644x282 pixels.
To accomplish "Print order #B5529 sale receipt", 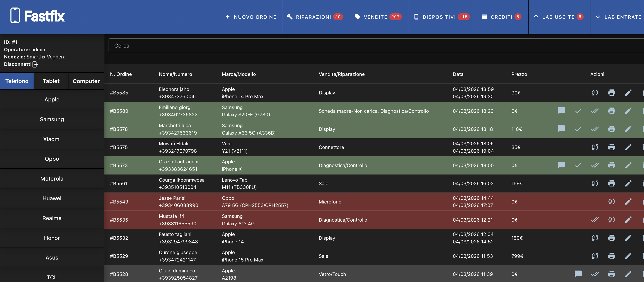I will coord(611,256).
